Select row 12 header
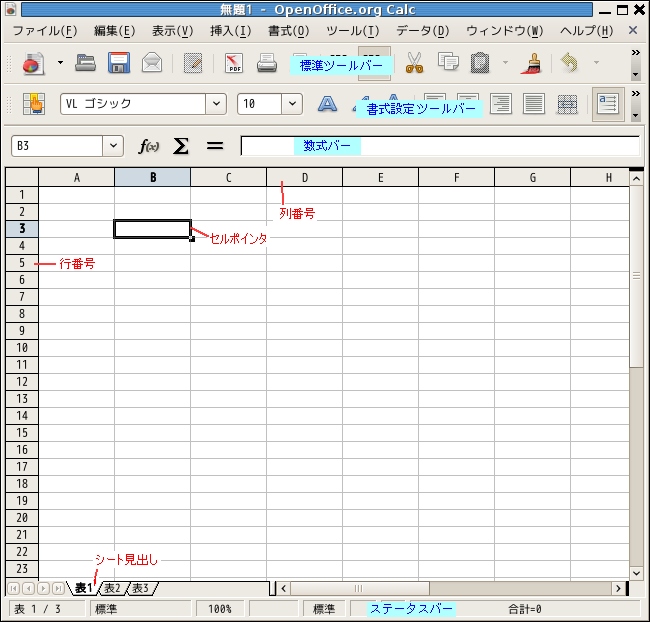650x622 pixels. [x=22, y=382]
